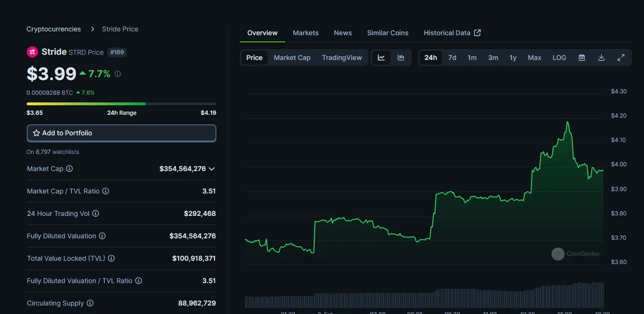644x314 pixels.
Task: Switch to the Similar Coins tab
Action: (387, 33)
